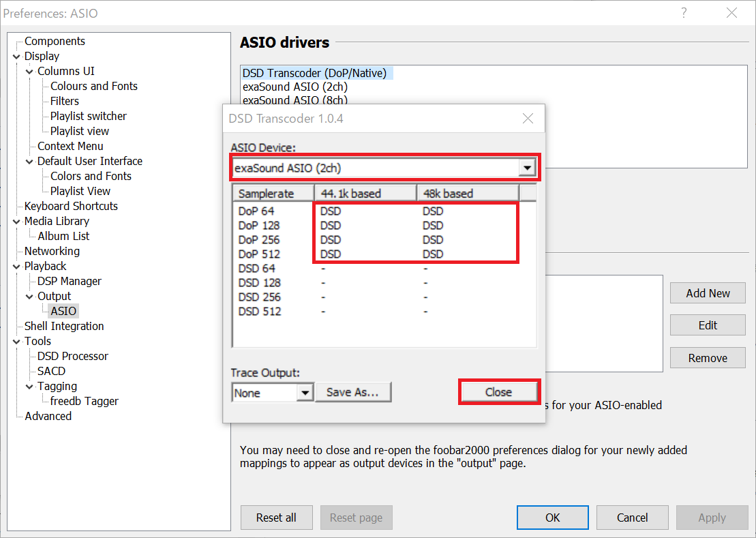
Task: Select Colors and Fonts under Default User Interface
Action: coord(91,177)
